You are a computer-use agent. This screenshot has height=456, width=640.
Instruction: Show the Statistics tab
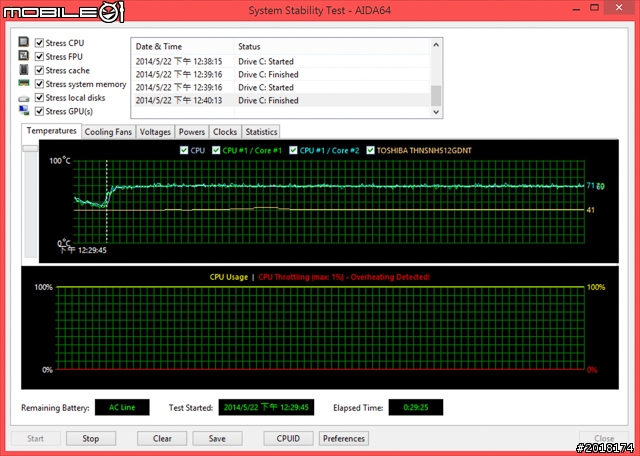coord(261,132)
